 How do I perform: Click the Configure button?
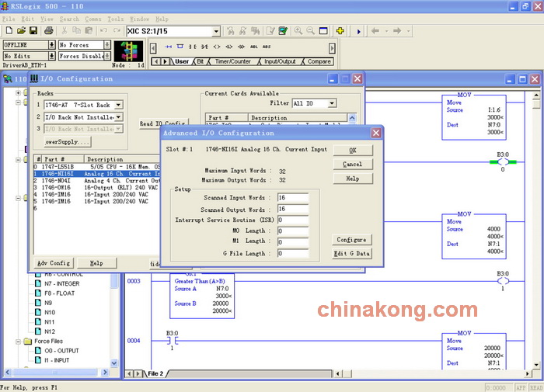pyautogui.click(x=351, y=240)
